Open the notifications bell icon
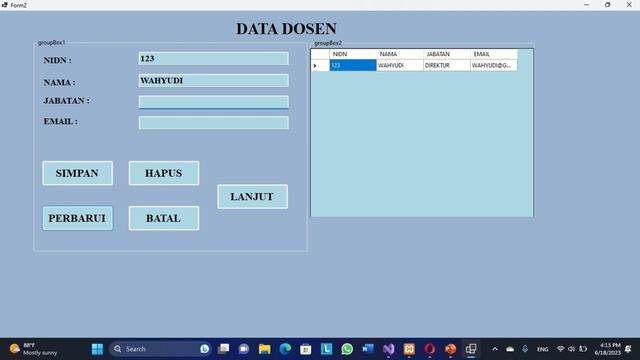This screenshot has width=640, height=360. (x=628, y=349)
